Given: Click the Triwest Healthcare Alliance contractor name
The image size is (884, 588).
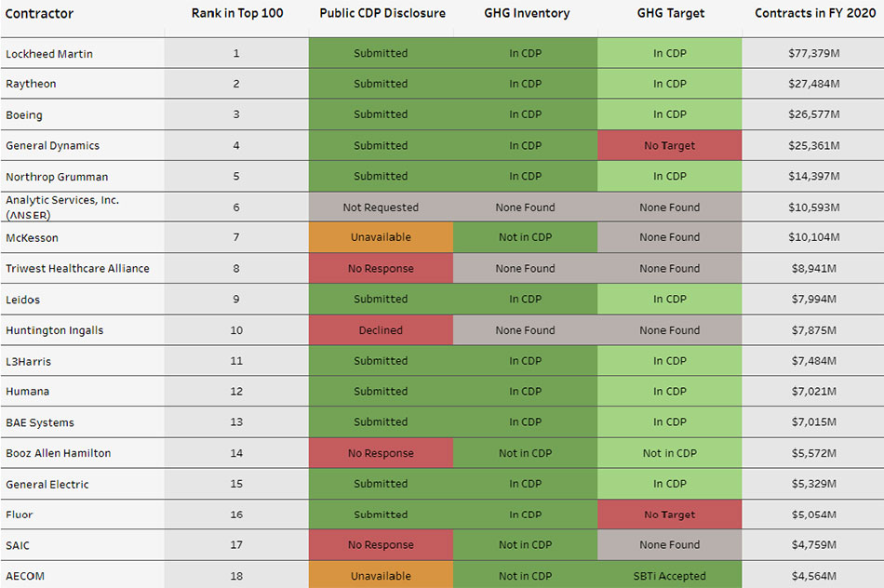Looking at the screenshot, I should (x=77, y=269).
